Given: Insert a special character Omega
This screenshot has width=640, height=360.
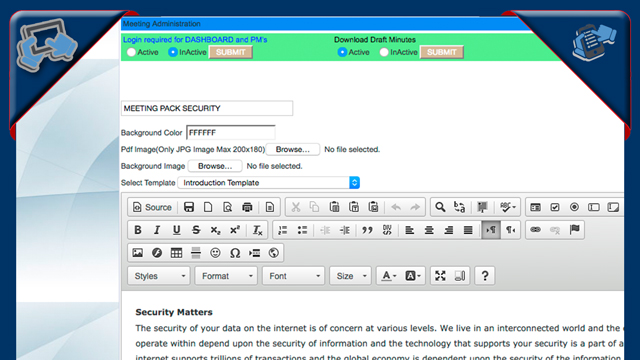Looking at the screenshot, I should [235, 253].
